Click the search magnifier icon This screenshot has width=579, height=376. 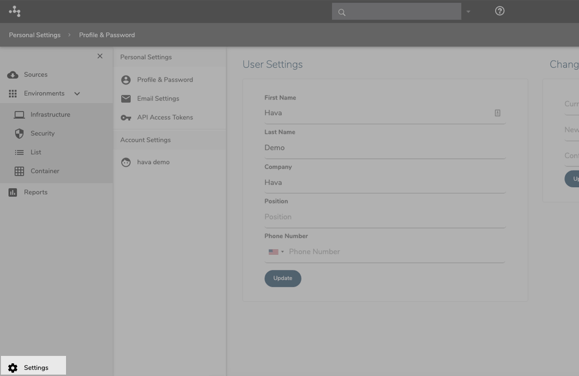(342, 13)
